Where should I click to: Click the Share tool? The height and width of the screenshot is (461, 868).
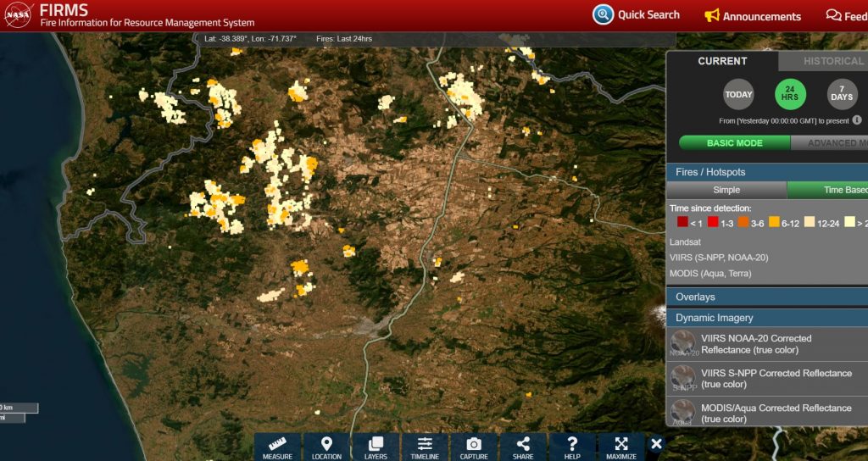522,447
